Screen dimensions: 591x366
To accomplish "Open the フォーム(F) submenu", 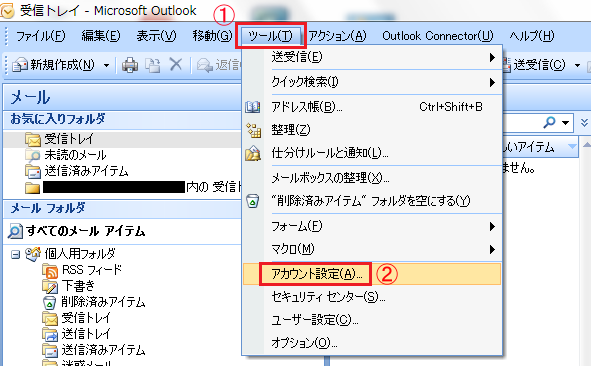I will point(372,226).
